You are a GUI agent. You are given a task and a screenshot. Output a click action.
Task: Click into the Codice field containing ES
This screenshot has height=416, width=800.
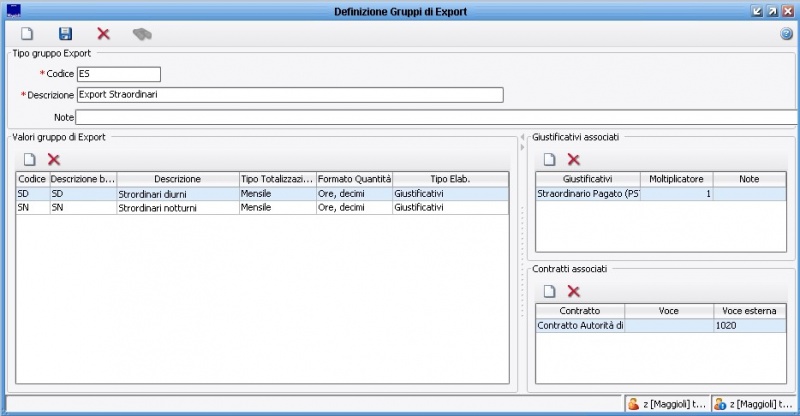coord(118,74)
